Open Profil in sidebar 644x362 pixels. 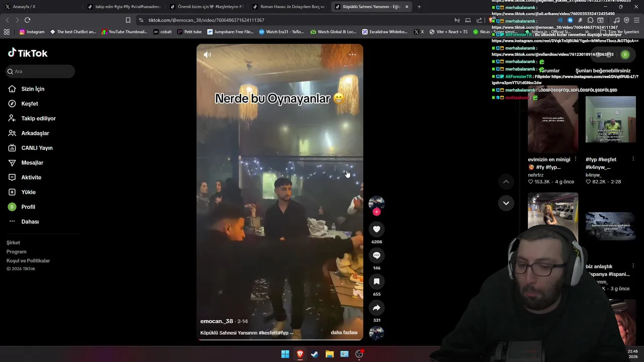coord(28,207)
